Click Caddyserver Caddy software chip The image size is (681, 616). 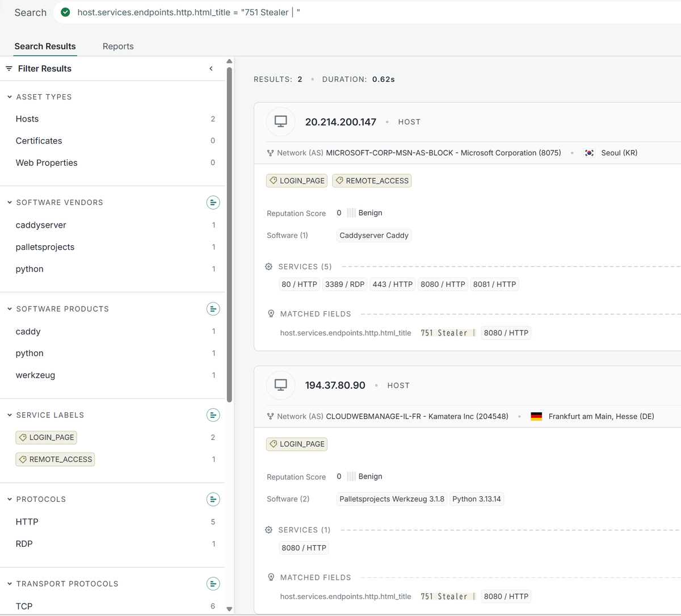pyautogui.click(x=374, y=236)
